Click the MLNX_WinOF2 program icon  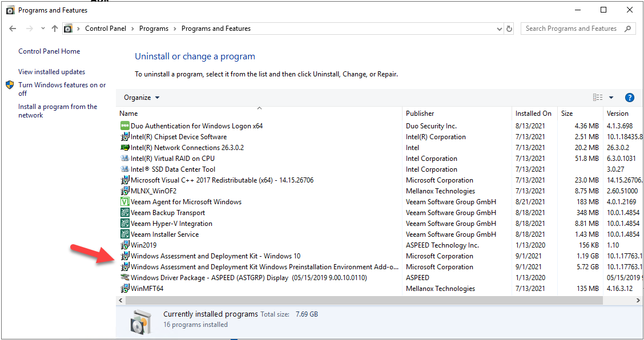pos(125,191)
